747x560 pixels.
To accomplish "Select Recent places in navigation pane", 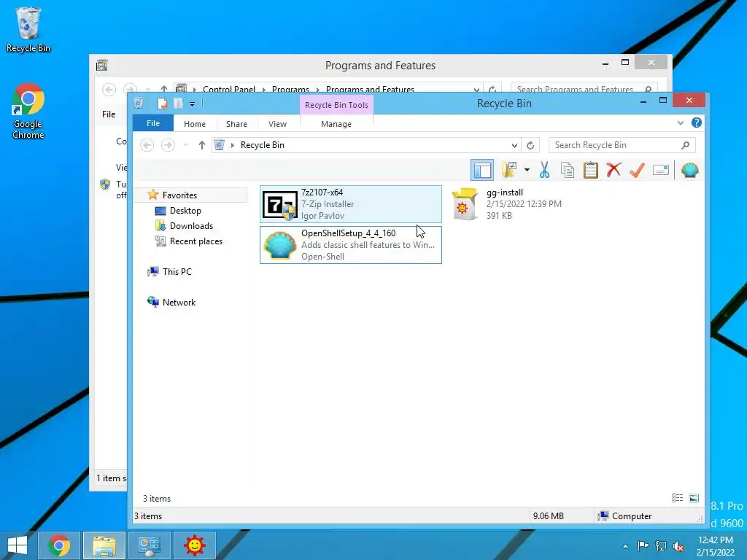I will click(x=196, y=241).
